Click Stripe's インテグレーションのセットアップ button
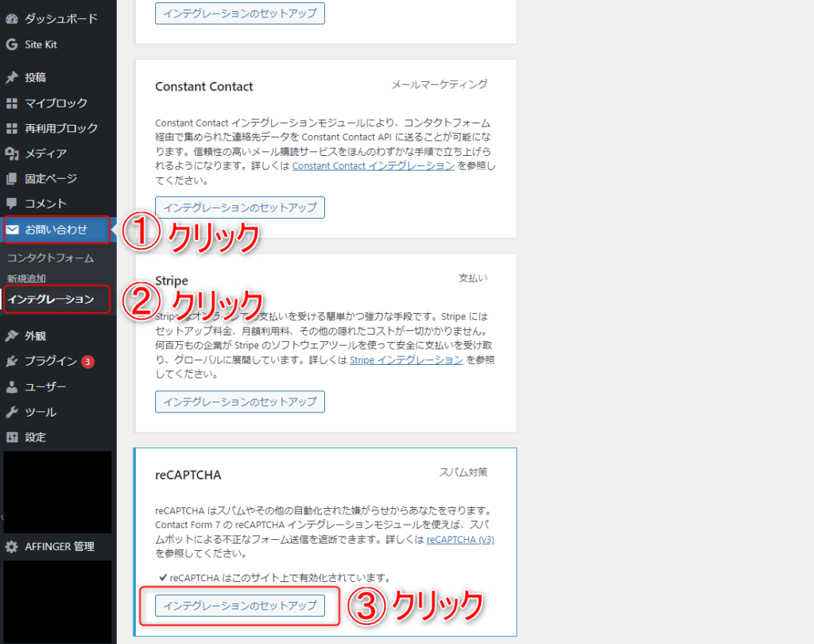 tap(240, 402)
